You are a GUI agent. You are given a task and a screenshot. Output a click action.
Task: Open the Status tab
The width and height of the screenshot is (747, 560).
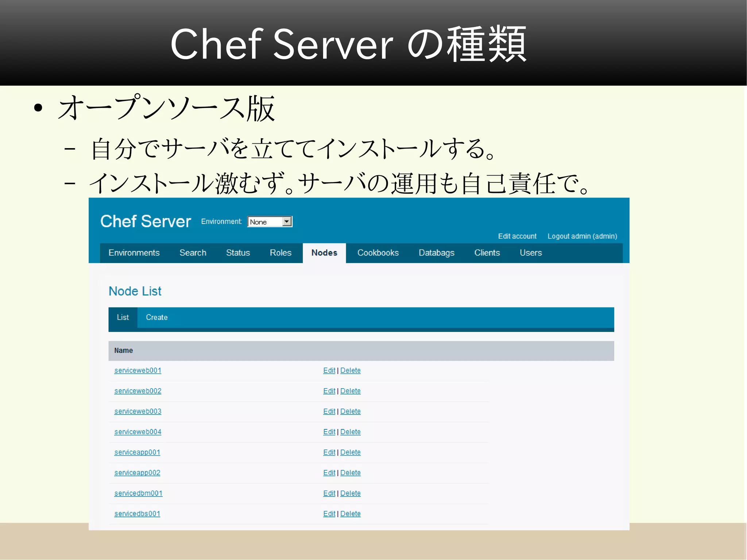point(238,253)
